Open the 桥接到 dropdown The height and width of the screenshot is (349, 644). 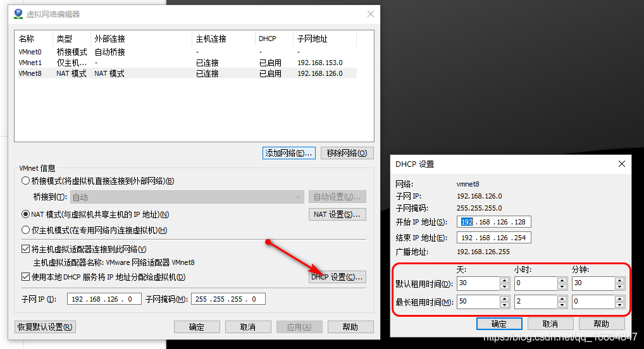click(187, 197)
